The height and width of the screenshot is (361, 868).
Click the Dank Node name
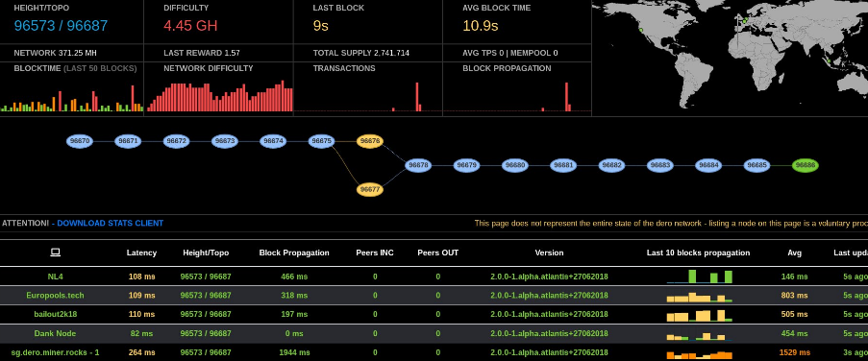[55, 333]
